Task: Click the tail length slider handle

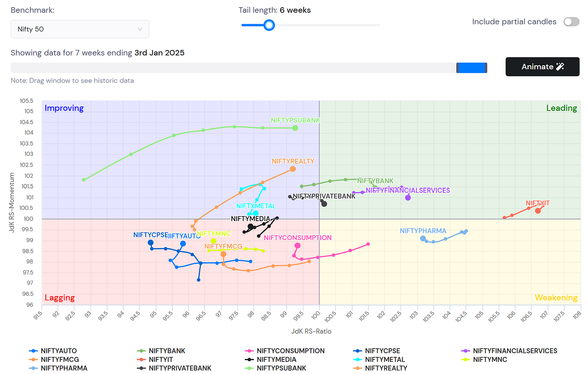Action: (x=269, y=25)
